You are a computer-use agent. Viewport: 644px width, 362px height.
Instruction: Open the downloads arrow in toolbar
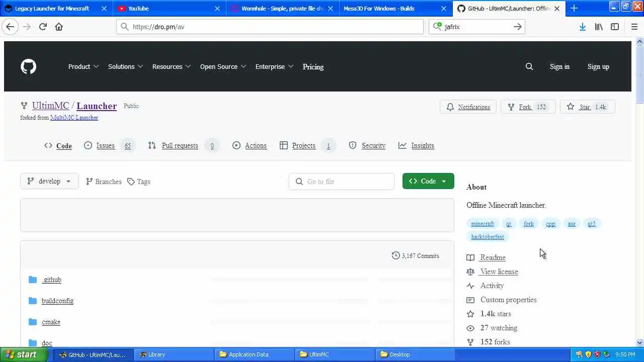(582, 27)
